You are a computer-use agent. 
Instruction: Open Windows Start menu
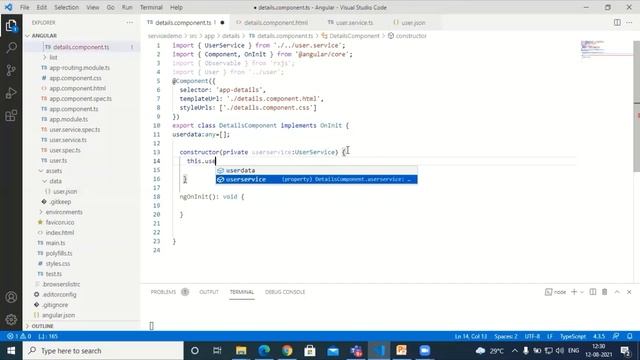click(x=11, y=351)
